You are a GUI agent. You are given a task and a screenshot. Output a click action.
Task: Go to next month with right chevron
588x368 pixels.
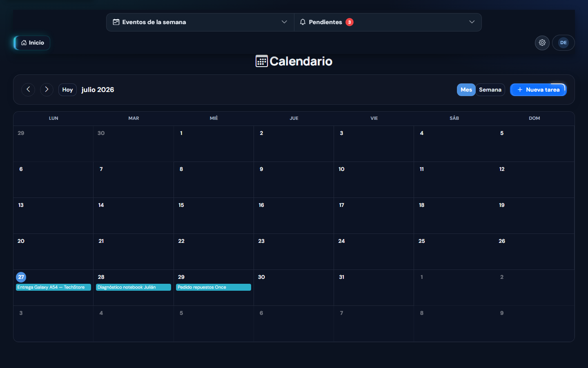pos(47,90)
